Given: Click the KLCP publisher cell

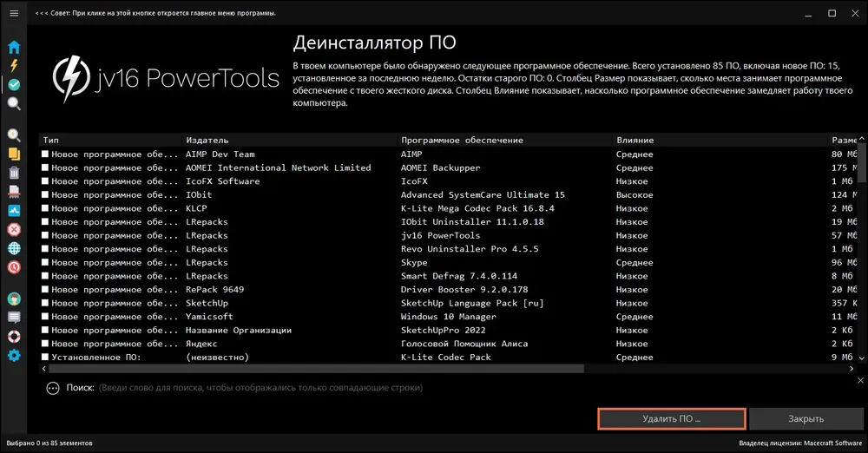Looking at the screenshot, I should [x=196, y=208].
